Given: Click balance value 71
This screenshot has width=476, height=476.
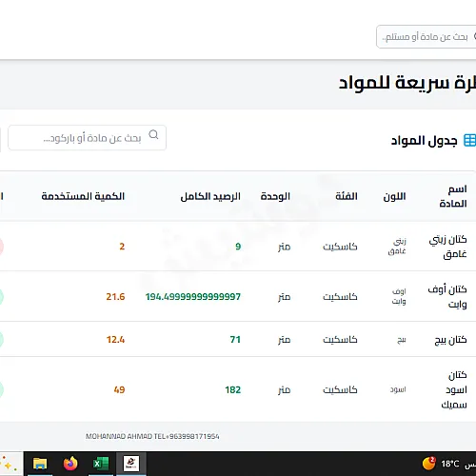Looking at the screenshot, I should click(235, 340).
